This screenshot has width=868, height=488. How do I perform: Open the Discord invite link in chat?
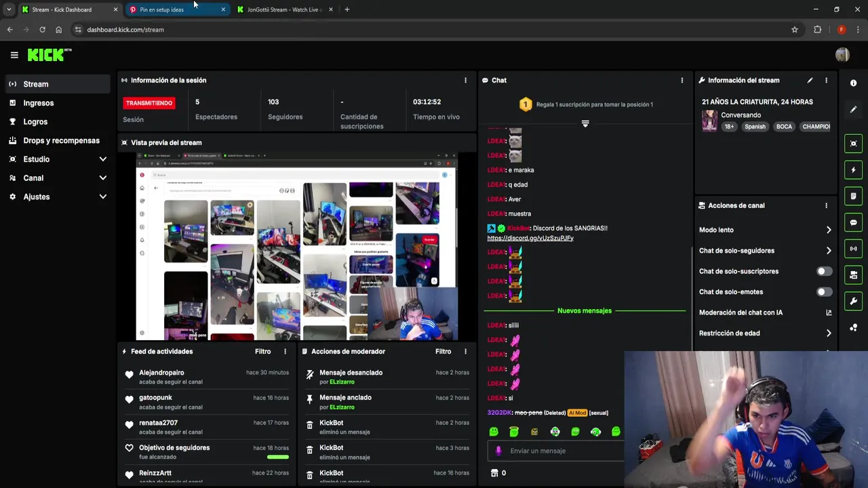(530, 238)
